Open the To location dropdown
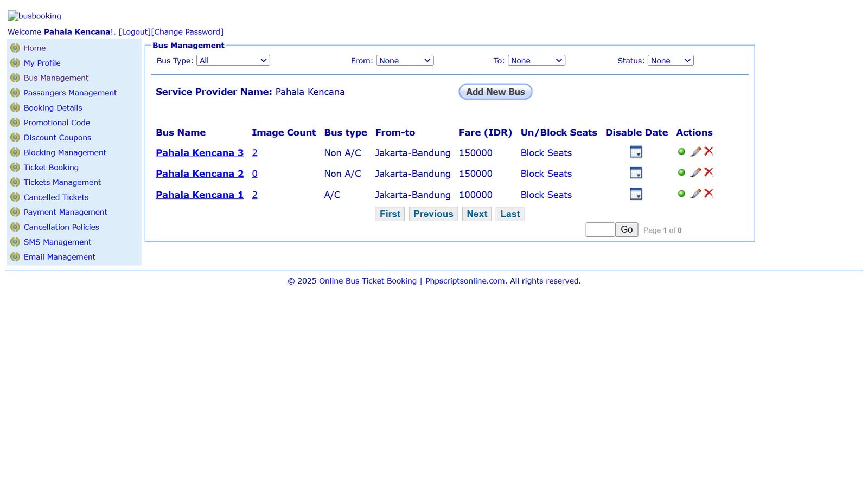 pos(537,60)
